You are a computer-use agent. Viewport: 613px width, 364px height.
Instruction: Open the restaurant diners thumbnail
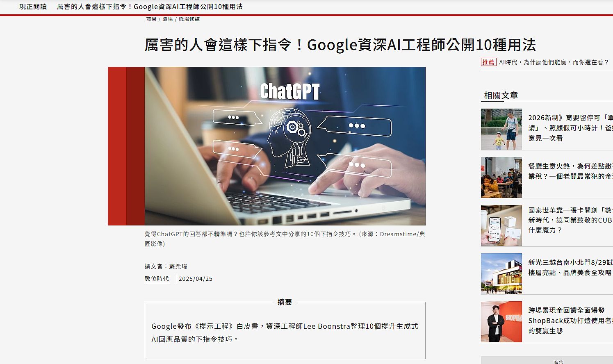pyautogui.click(x=501, y=177)
